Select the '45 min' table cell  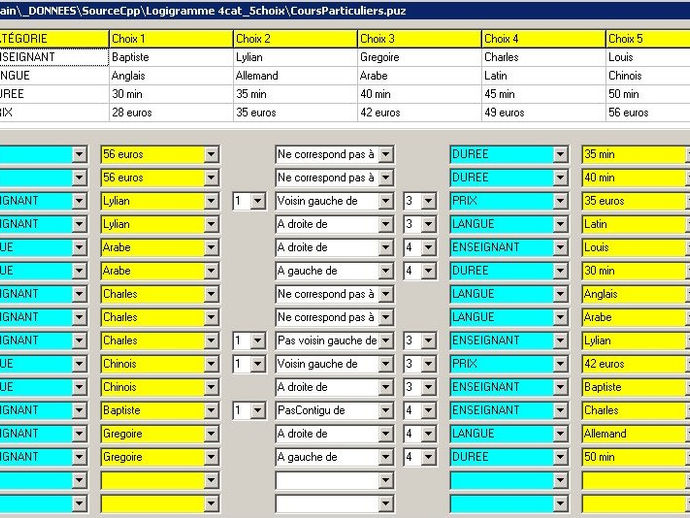(543, 94)
